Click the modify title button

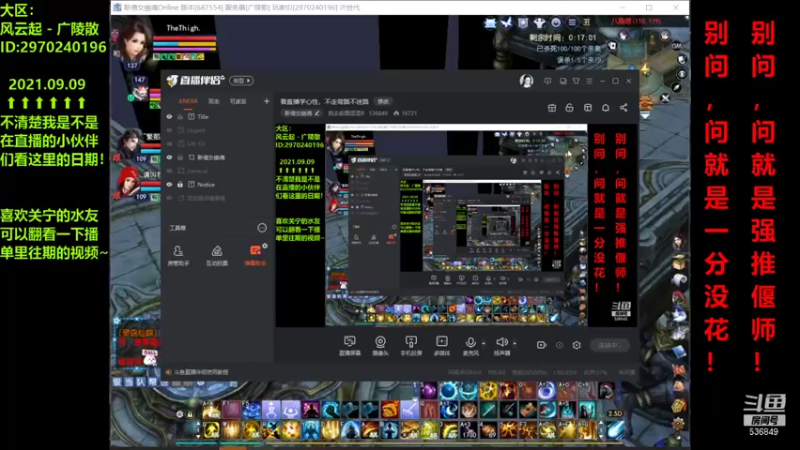[x=383, y=102]
